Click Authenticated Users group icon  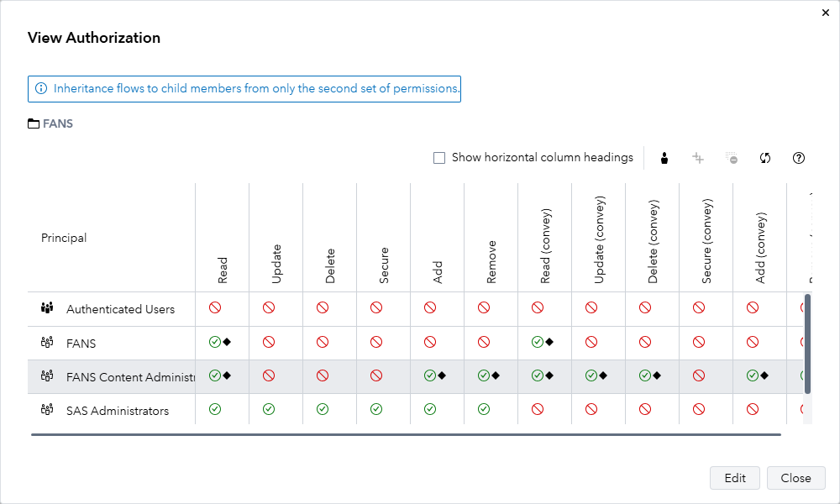point(47,309)
